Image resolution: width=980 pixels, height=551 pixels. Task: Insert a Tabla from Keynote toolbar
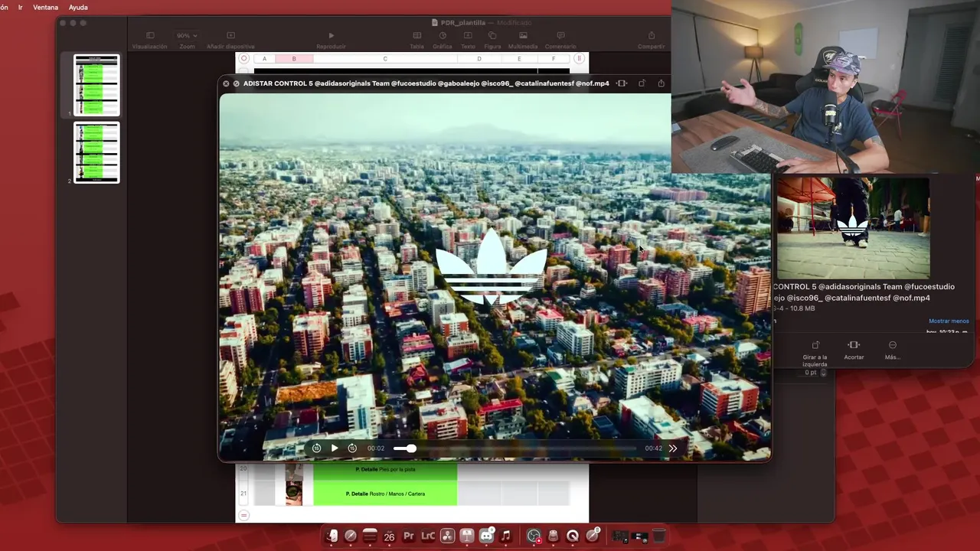pyautogui.click(x=416, y=41)
